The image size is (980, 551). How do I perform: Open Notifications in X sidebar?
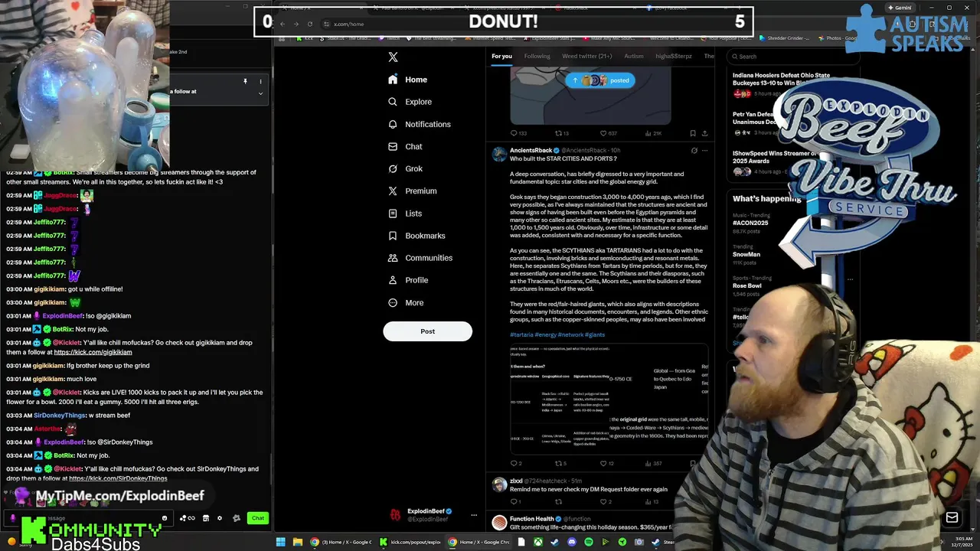[420, 124]
